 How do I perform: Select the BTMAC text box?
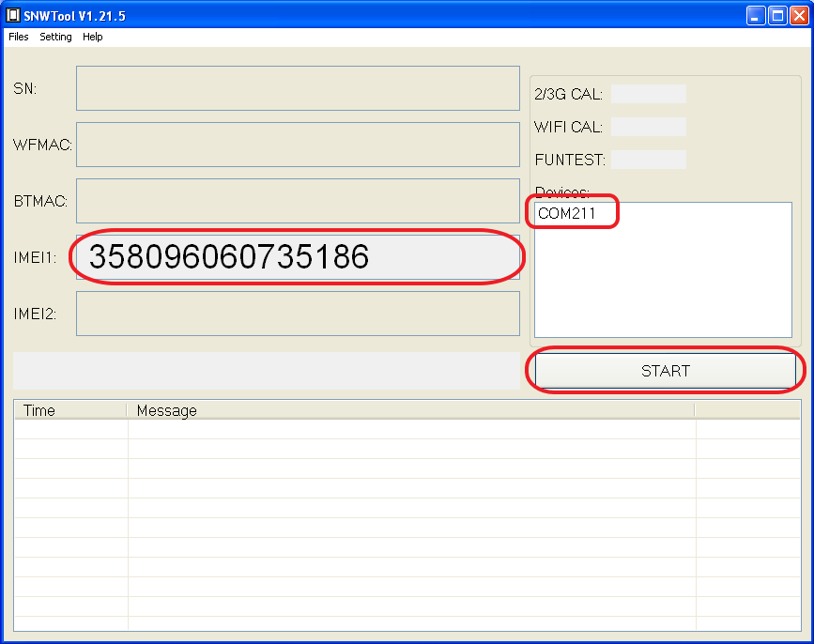[x=298, y=201]
